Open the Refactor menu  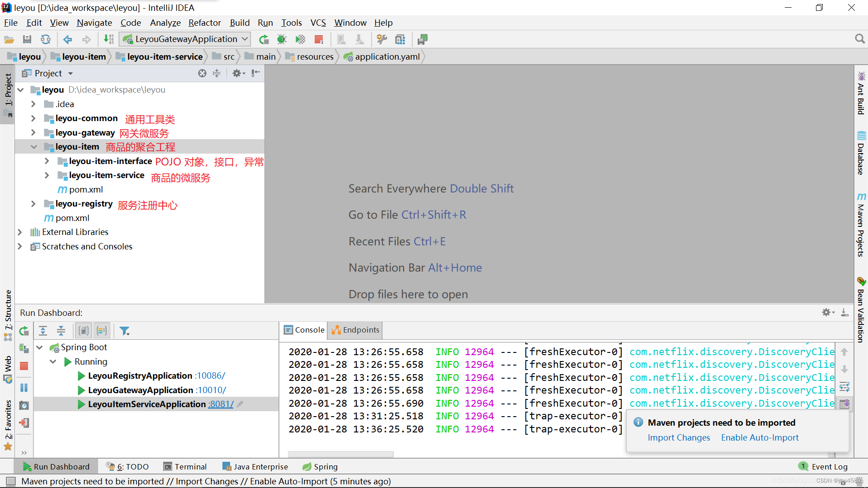pos(204,23)
